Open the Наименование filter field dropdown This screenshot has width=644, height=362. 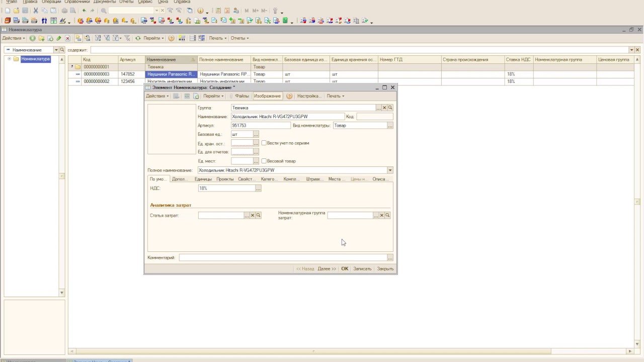(56, 50)
